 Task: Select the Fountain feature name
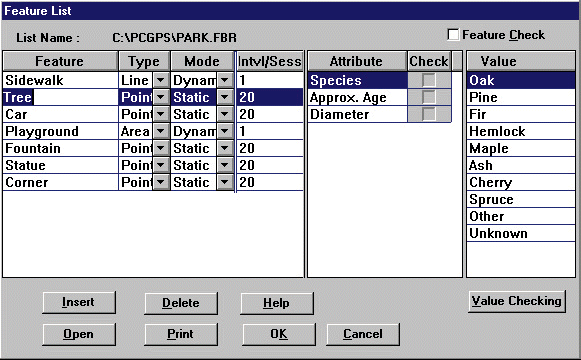(60, 148)
